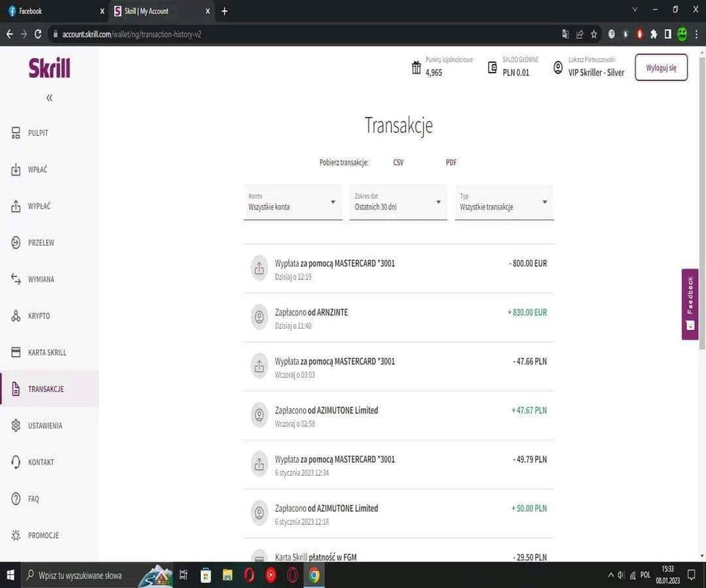
Task: Open the browser extensions puzzle icon
Action: [654, 35]
